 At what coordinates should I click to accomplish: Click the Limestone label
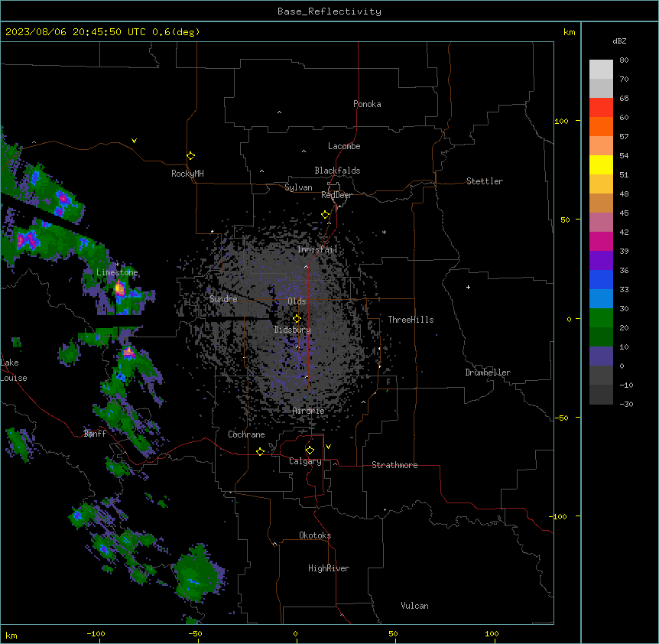tap(117, 272)
